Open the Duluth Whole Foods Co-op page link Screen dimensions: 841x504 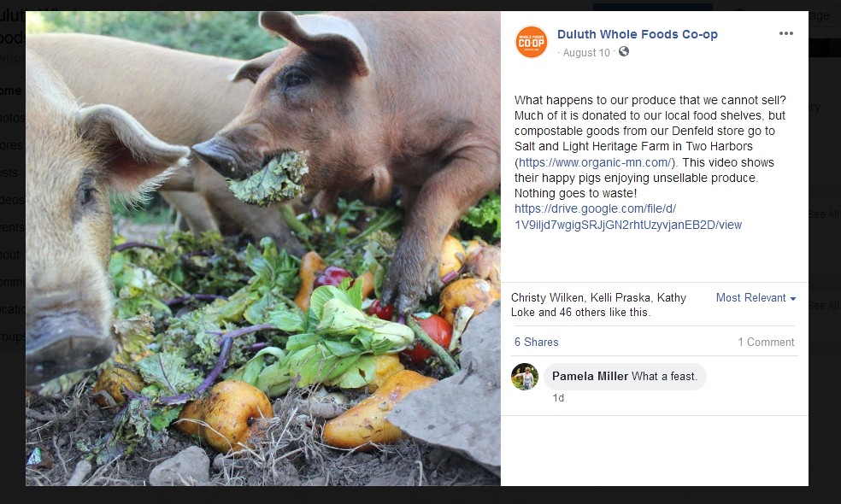[x=637, y=34]
